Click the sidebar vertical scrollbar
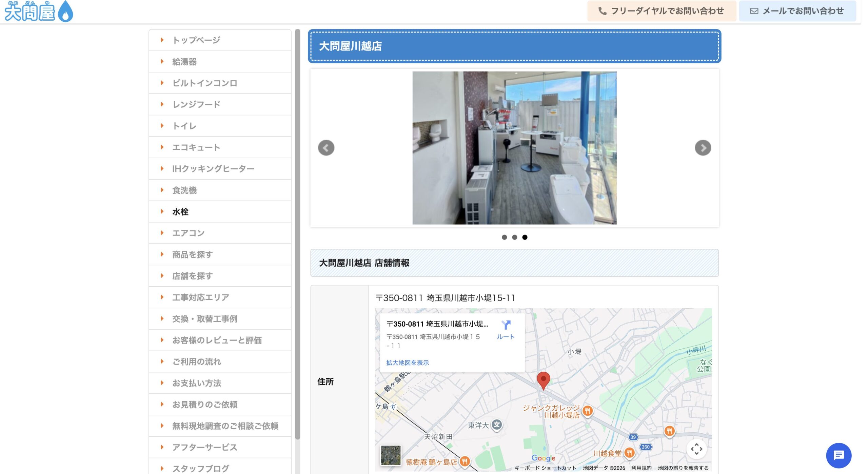 (297, 234)
